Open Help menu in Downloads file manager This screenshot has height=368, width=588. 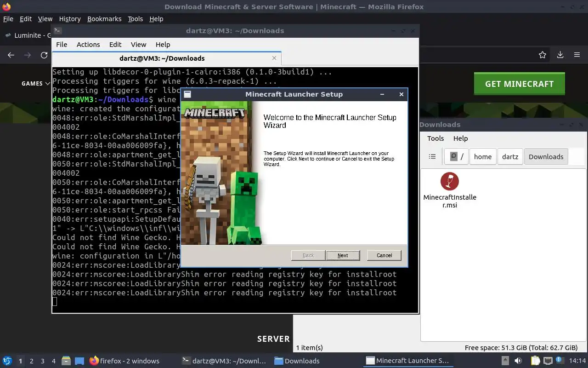coord(460,138)
